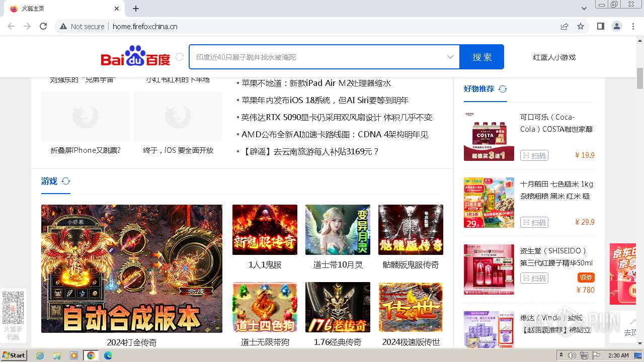Open the 新鬼服传奇 game thumbnail
The width and height of the screenshot is (644, 362).
[x=265, y=230]
